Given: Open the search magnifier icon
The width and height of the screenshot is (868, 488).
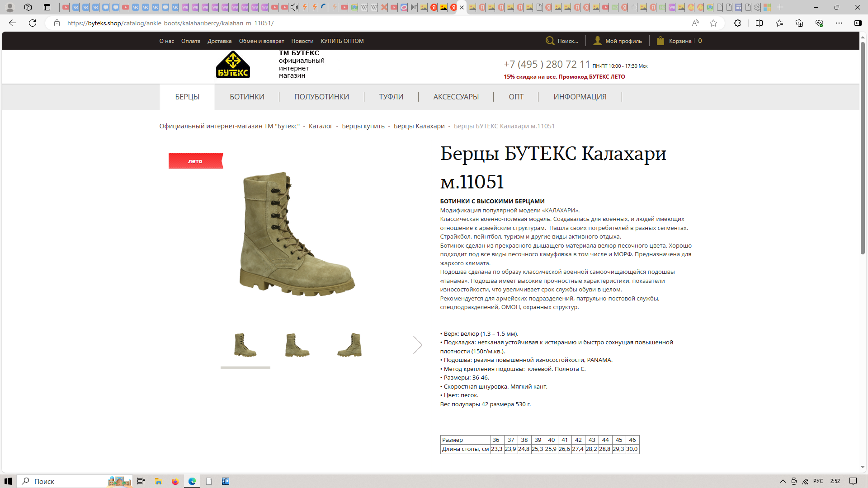Looking at the screenshot, I should tap(550, 41).
